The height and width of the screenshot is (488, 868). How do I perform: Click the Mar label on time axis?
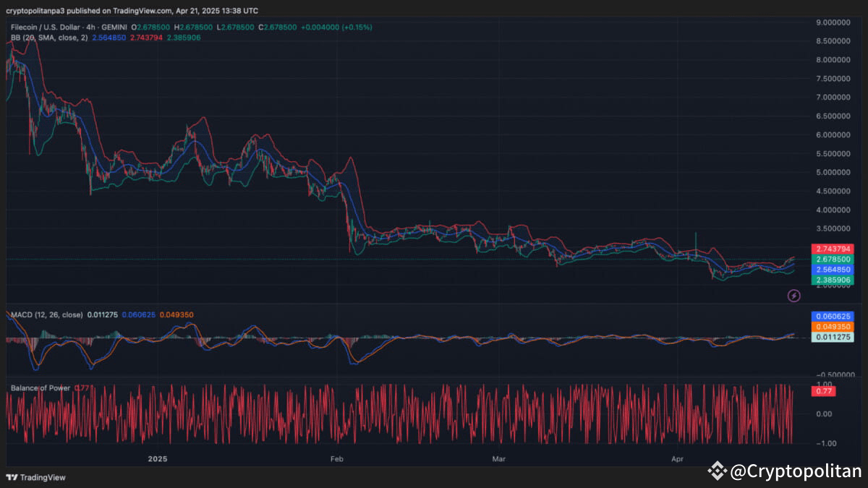point(499,459)
